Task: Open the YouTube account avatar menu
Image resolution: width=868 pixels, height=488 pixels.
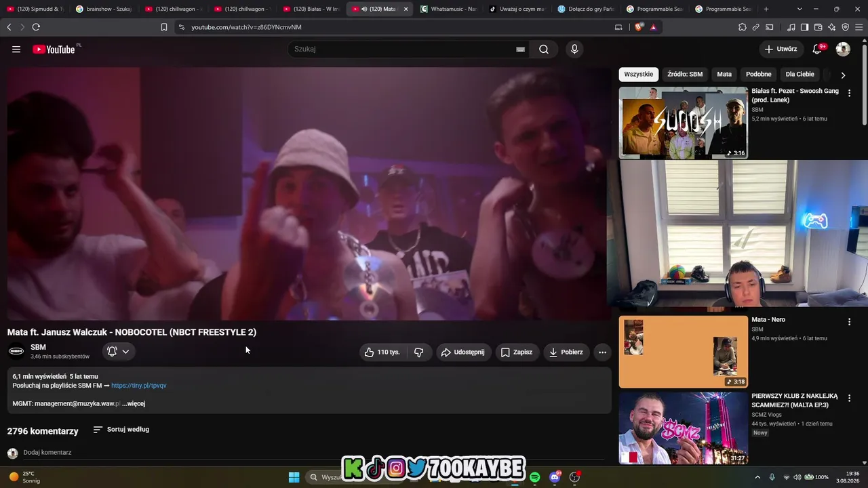Action: (843, 49)
